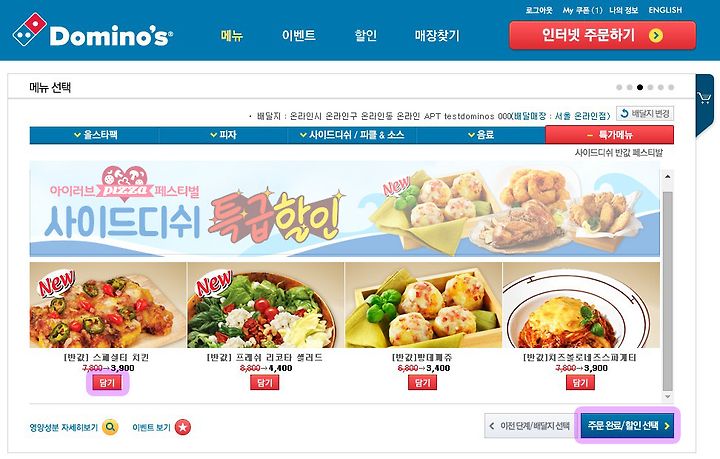The width and height of the screenshot is (720, 459).
Task: Expand the 음료 category
Action: pyautogui.click(x=481, y=135)
